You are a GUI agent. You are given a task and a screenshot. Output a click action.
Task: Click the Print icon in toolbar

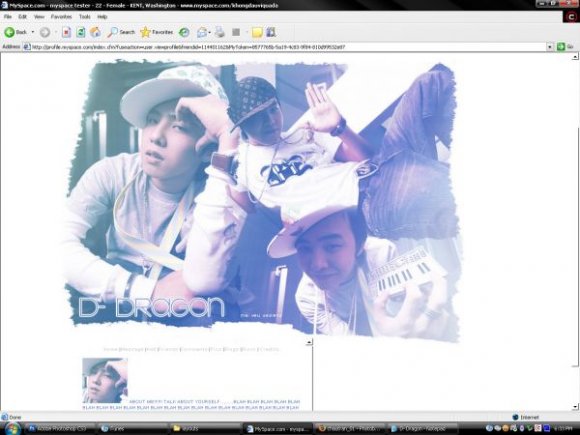point(220,32)
